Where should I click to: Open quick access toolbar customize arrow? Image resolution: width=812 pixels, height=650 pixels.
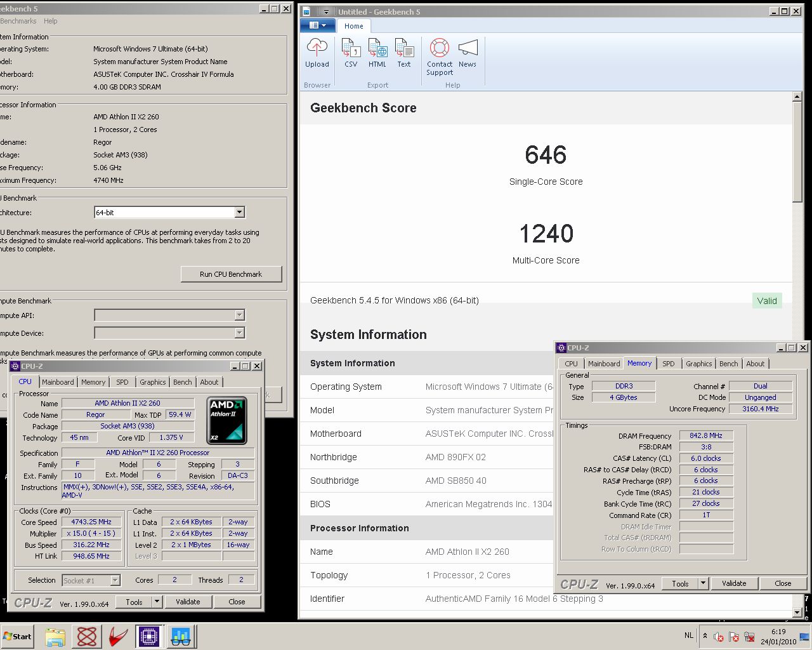coord(326,11)
